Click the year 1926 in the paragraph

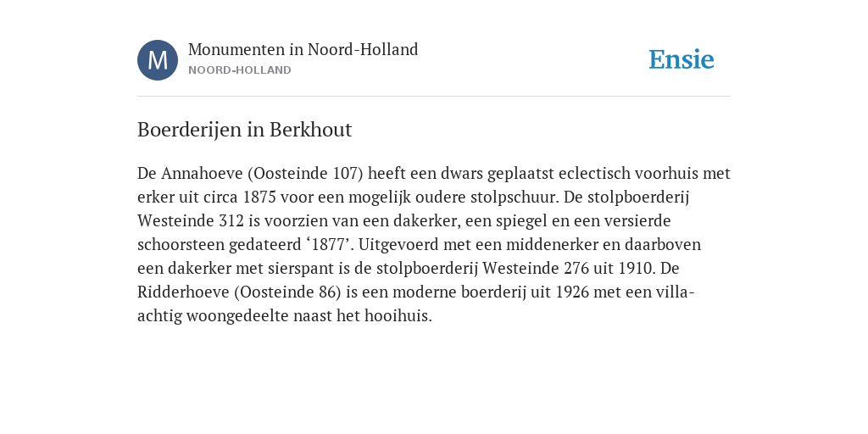(x=572, y=292)
